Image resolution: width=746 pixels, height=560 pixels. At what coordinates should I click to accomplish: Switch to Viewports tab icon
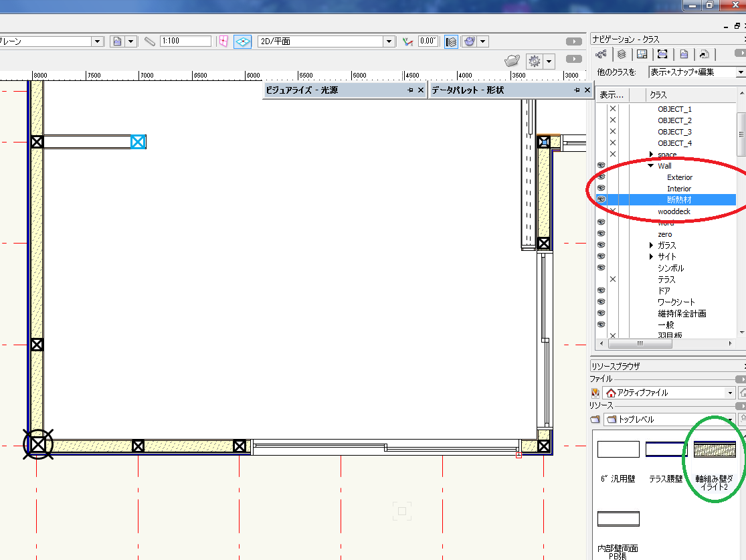point(662,54)
